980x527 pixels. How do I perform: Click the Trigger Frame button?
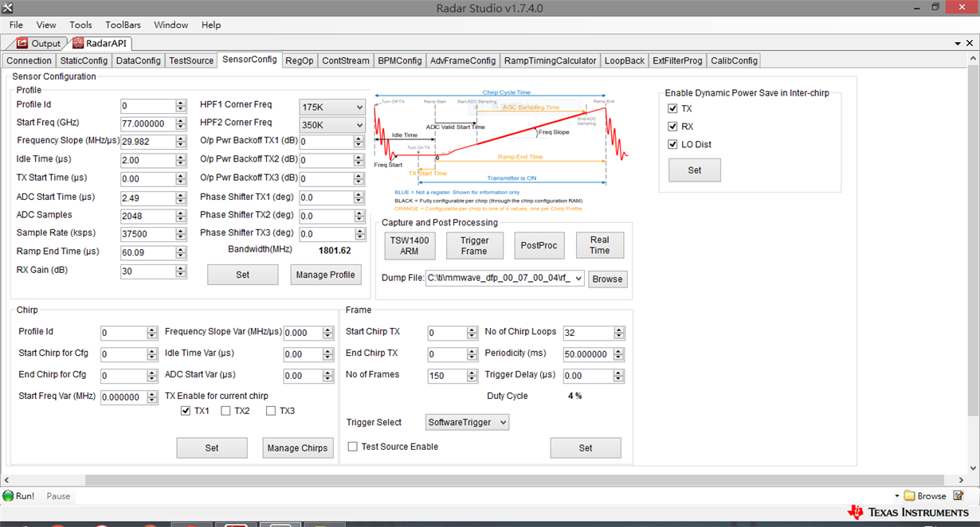coord(474,245)
